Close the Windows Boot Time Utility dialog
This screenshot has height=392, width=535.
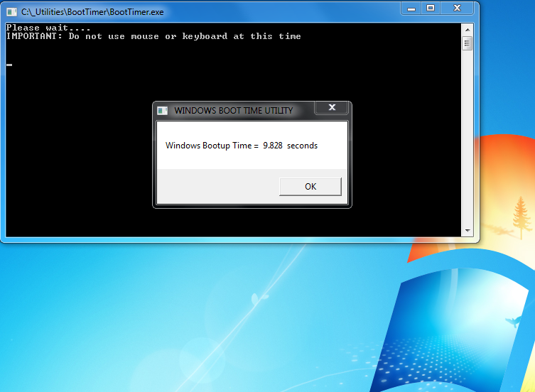point(332,107)
